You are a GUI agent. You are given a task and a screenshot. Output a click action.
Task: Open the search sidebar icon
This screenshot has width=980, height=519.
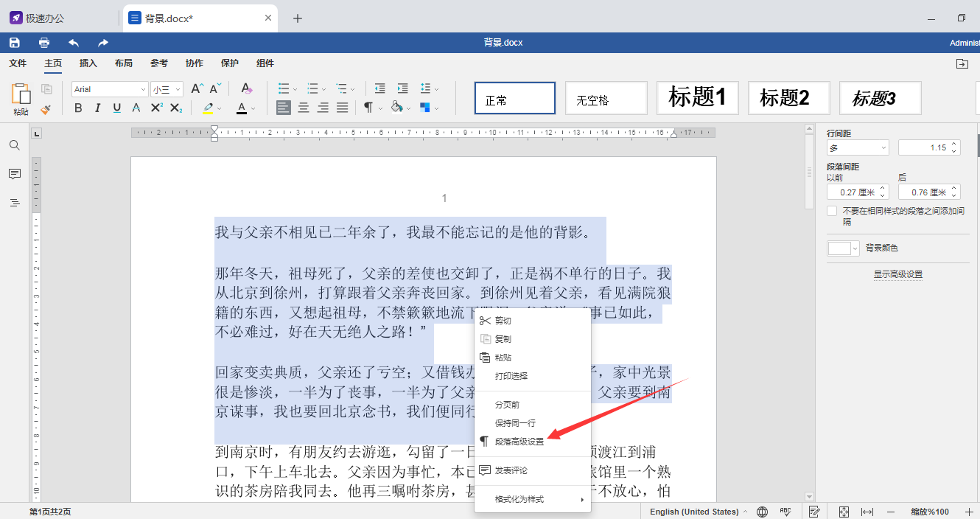click(x=14, y=145)
